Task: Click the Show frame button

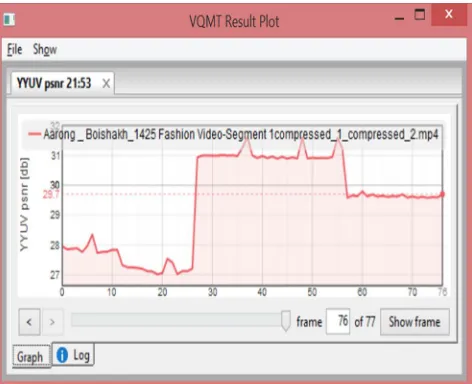Action: pyautogui.click(x=415, y=322)
